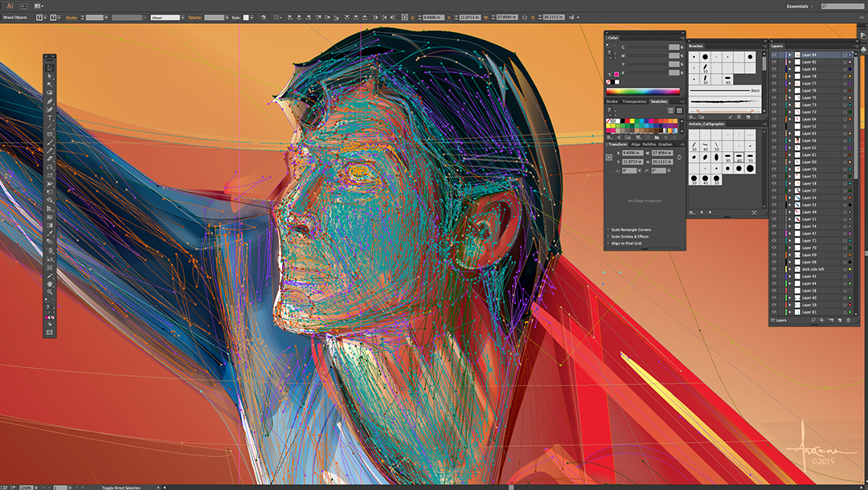Image resolution: width=868 pixels, height=490 pixels.
Task: Click the Opacity label in control bar
Action: click(194, 18)
